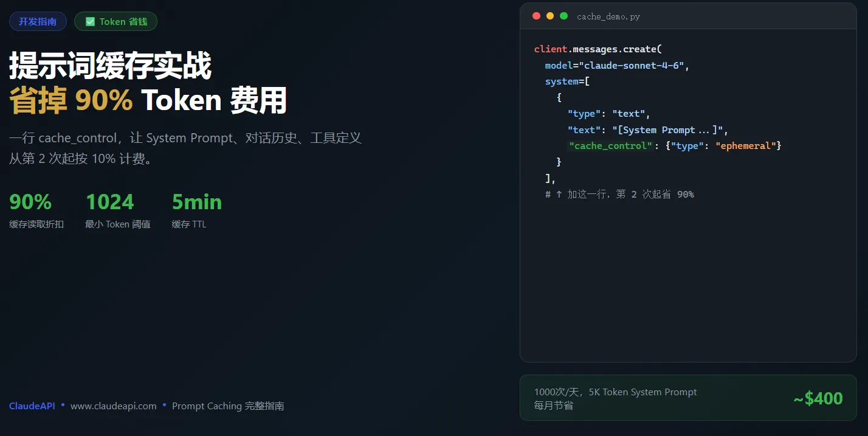This screenshot has width=868, height=436.
Task: Open the cache_demo.py file tab
Action: click(608, 16)
